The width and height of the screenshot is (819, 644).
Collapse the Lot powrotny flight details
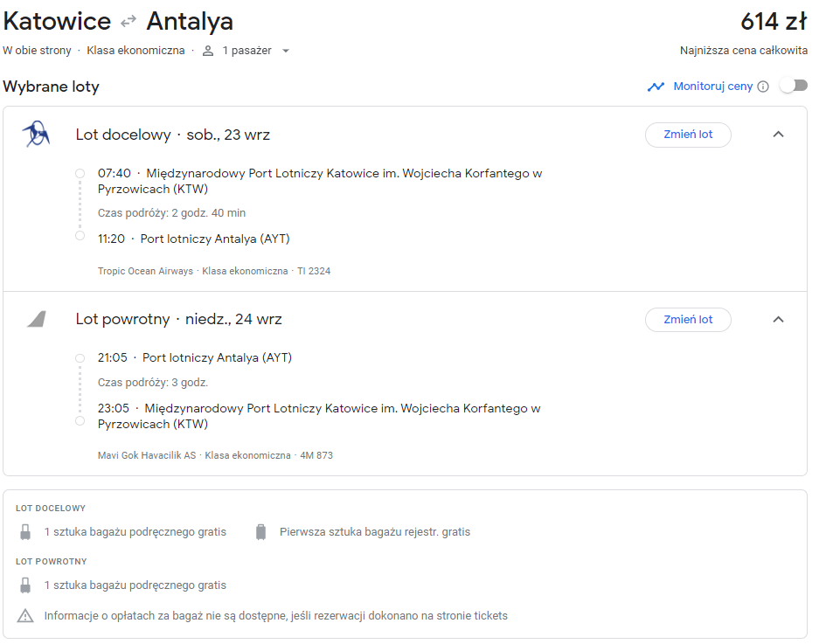coord(778,319)
